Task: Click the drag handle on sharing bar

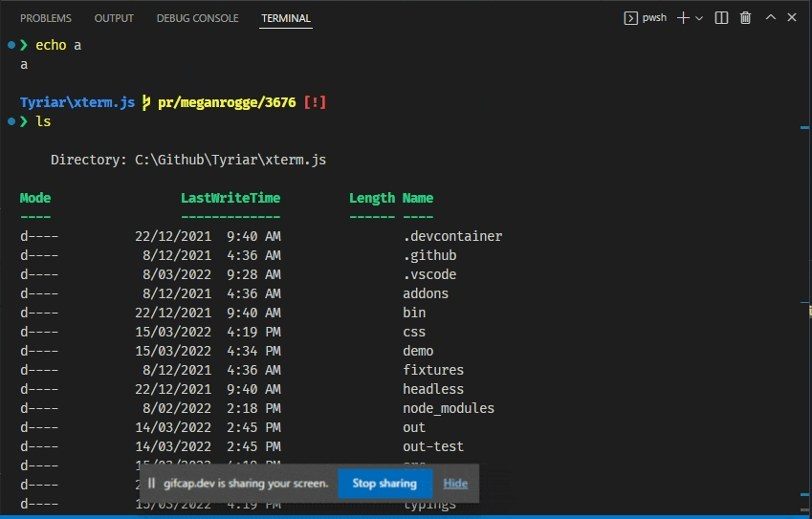Action: [x=152, y=484]
